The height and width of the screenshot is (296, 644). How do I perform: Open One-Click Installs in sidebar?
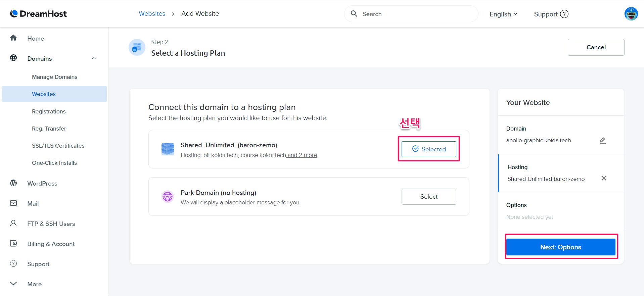coord(54,163)
